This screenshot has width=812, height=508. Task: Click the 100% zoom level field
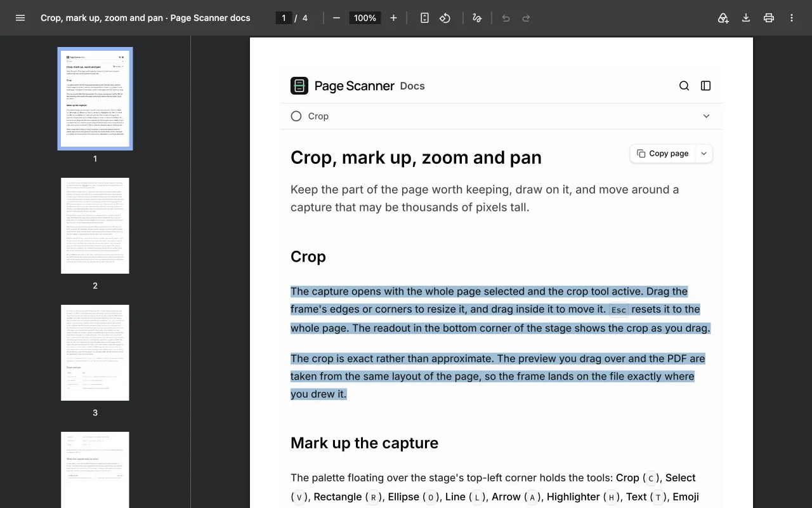click(365, 18)
